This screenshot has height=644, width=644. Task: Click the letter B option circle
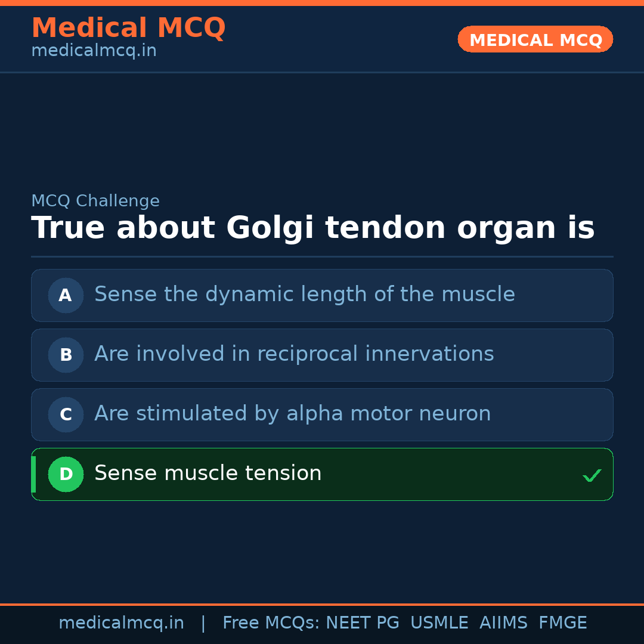66,355
